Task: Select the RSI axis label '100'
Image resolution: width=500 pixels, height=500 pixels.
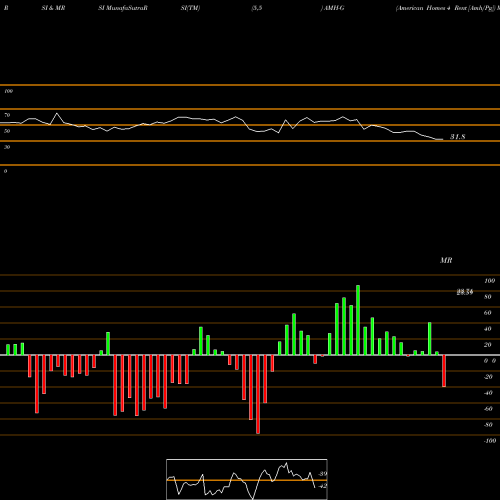Action: tap(8, 91)
